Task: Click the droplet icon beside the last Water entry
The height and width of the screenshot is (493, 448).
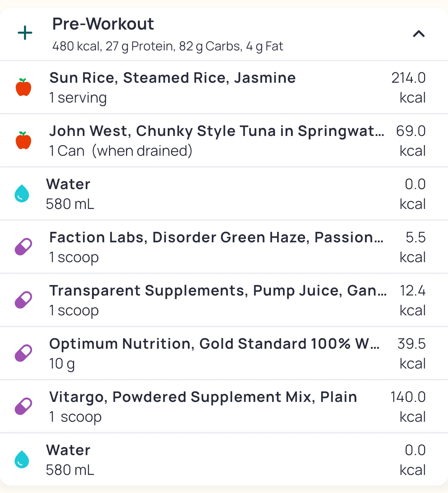Action: [x=22, y=460]
